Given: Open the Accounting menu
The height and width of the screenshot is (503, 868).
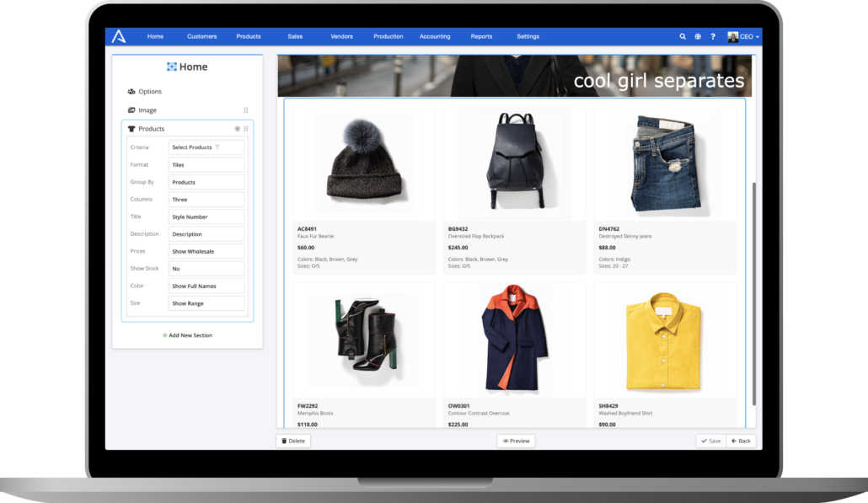Looking at the screenshot, I should [435, 36].
